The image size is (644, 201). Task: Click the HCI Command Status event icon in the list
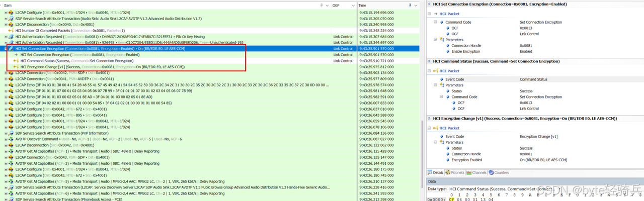point(16,61)
